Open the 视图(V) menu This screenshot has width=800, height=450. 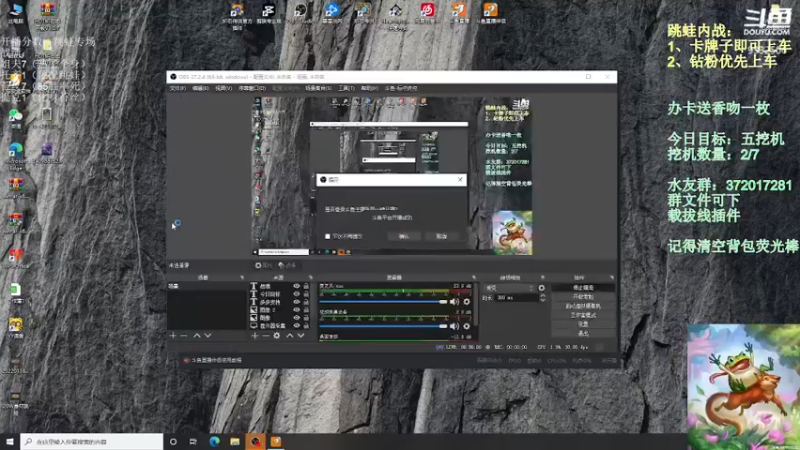[223, 88]
